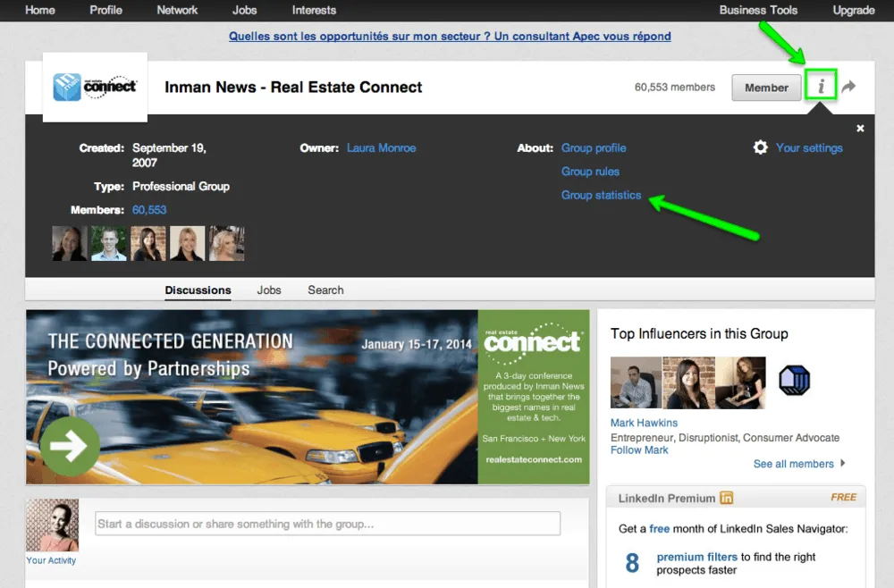Open Business Tools menu
The image size is (894, 588).
pyautogui.click(x=758, y=10)
